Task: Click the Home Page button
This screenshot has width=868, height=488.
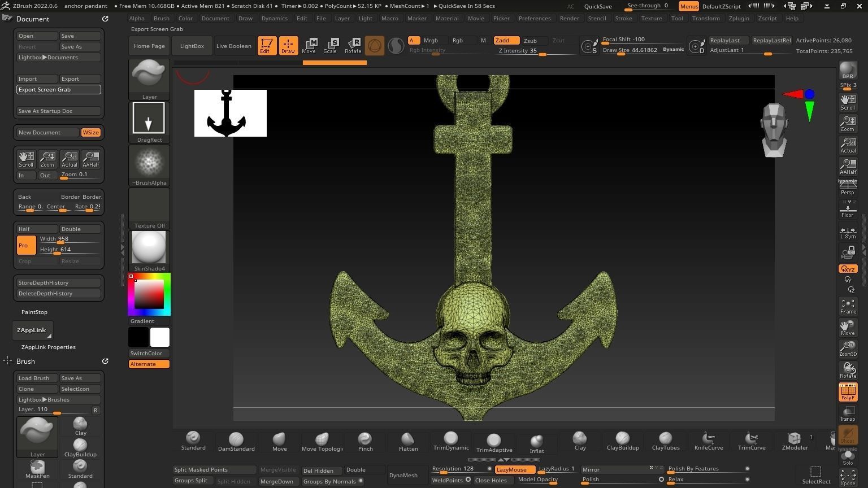Action: coord(149,46)
